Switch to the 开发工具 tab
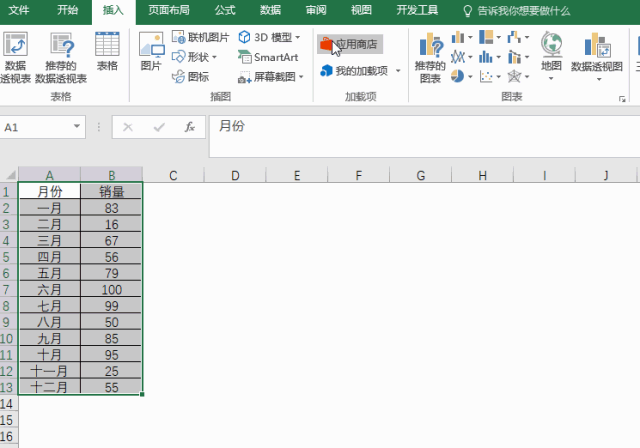640x448 pixels. pyautogui.click(x=417, y=10)
